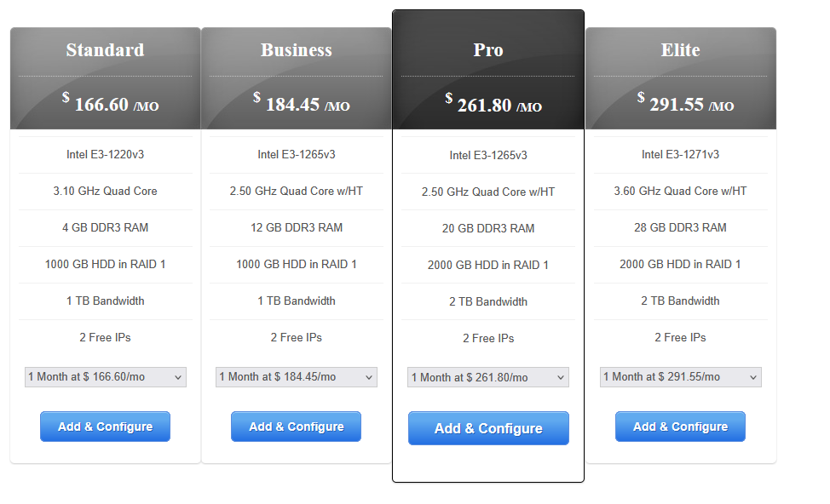Select the Business plan heading
830x504 pixels.
(x=297, y=50)
